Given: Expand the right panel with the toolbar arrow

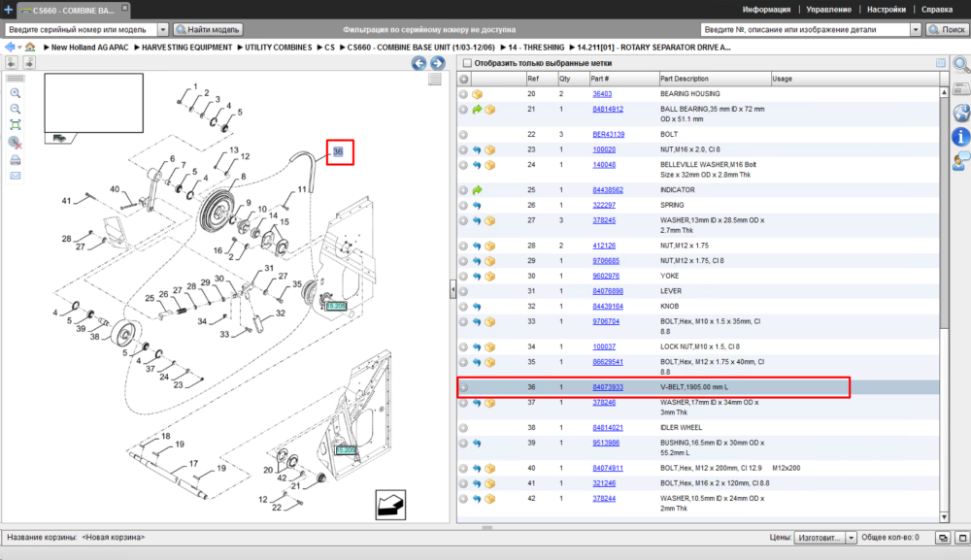Looking at the screenshot, I should (x=29, y=62).
